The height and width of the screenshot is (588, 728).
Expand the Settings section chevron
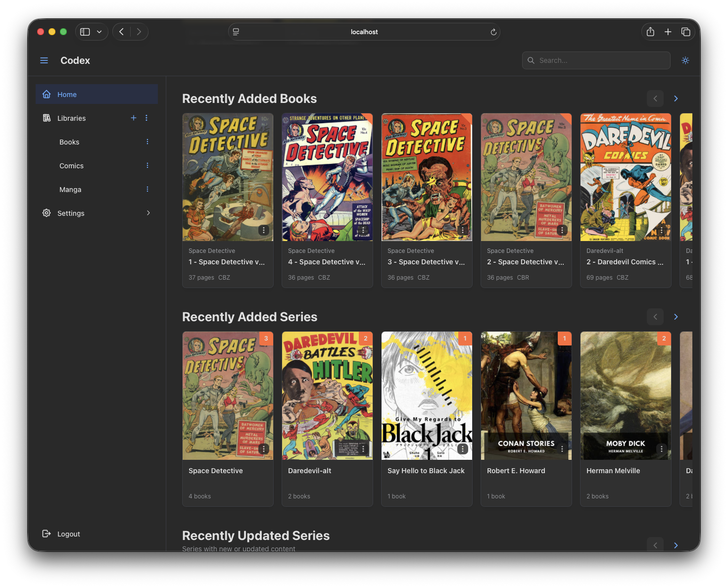tap(148, 213)
